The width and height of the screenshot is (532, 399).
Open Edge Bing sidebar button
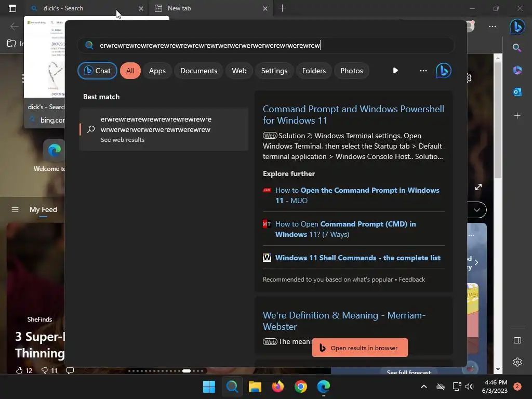click(x=517, y=26)
